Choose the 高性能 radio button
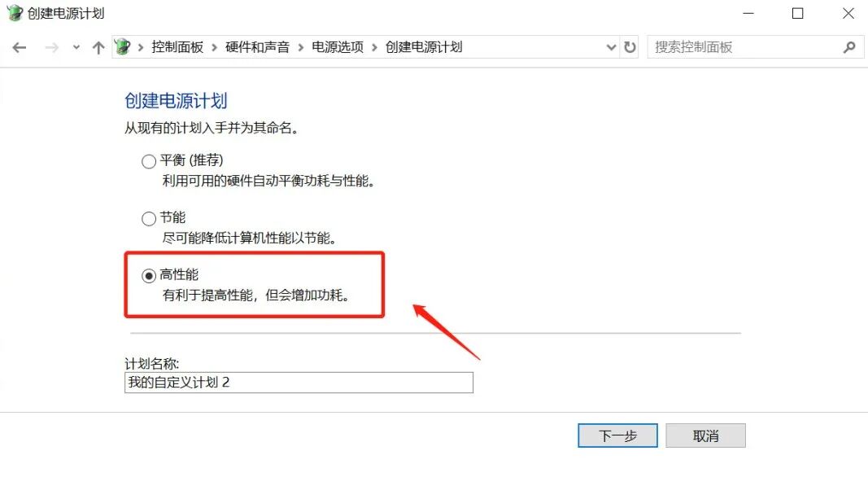 148,275
